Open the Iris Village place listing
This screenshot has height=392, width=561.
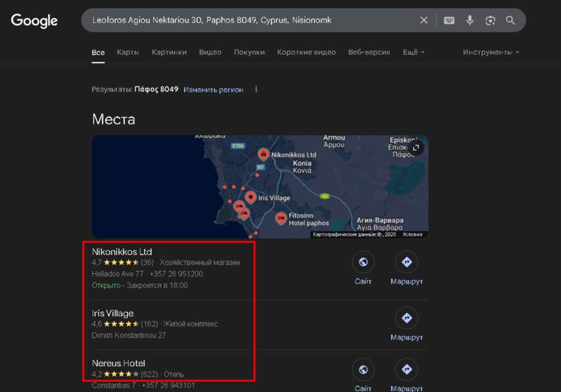click(113, 314)
